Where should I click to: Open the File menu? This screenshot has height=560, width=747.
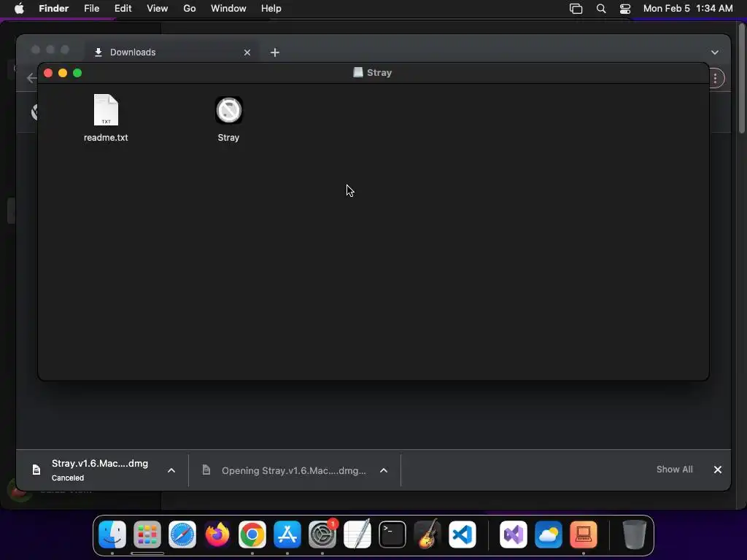pyautogui.click(x=91, y=9)
